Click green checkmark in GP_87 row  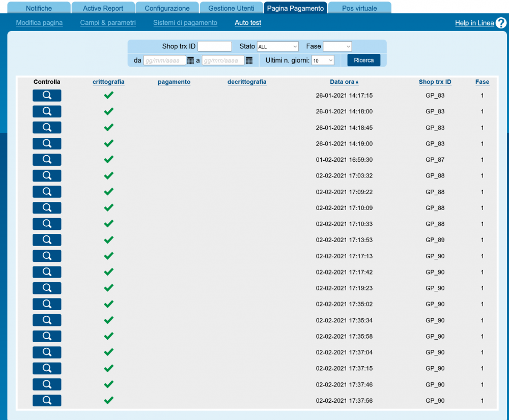tap(108, 159)
